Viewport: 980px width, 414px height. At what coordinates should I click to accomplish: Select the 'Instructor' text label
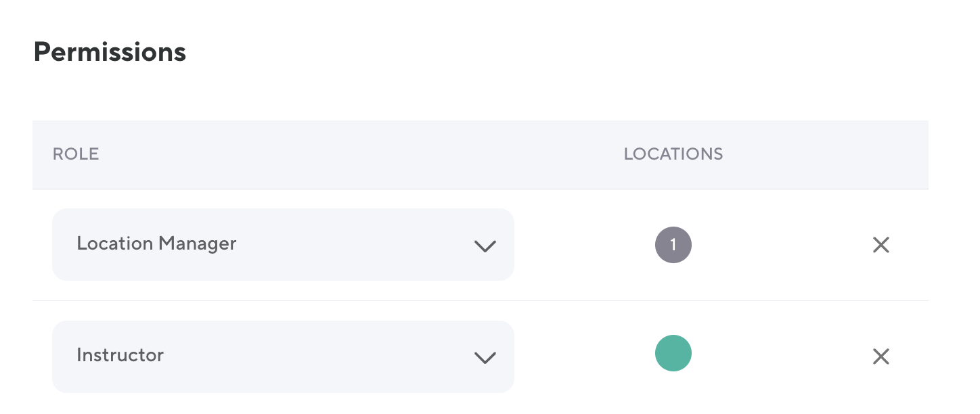(x=120, y=355)
